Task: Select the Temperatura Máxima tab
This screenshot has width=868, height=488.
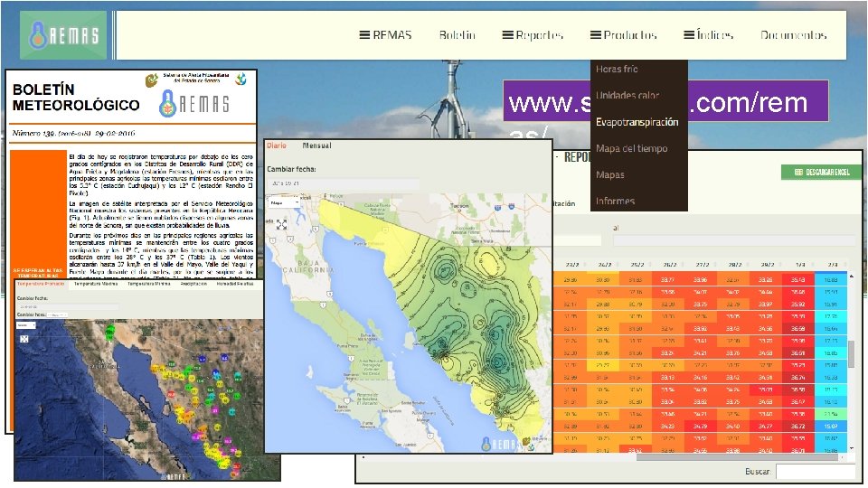Action: point(95,284)
